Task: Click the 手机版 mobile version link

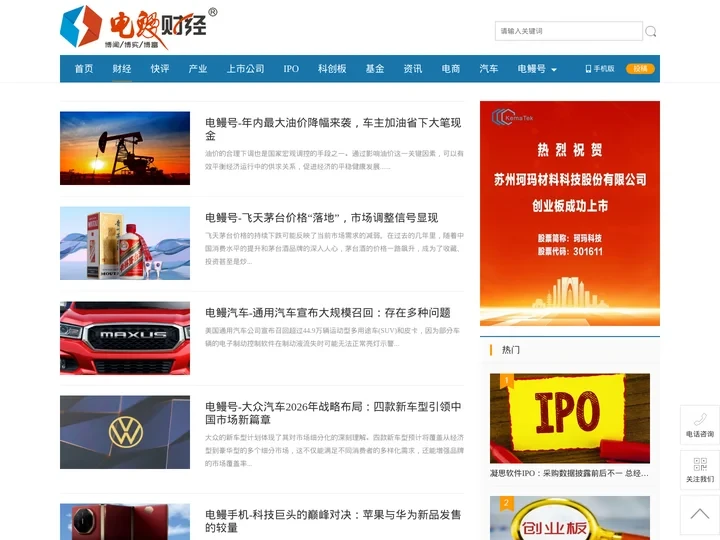Action: click(x=600, y=69)
